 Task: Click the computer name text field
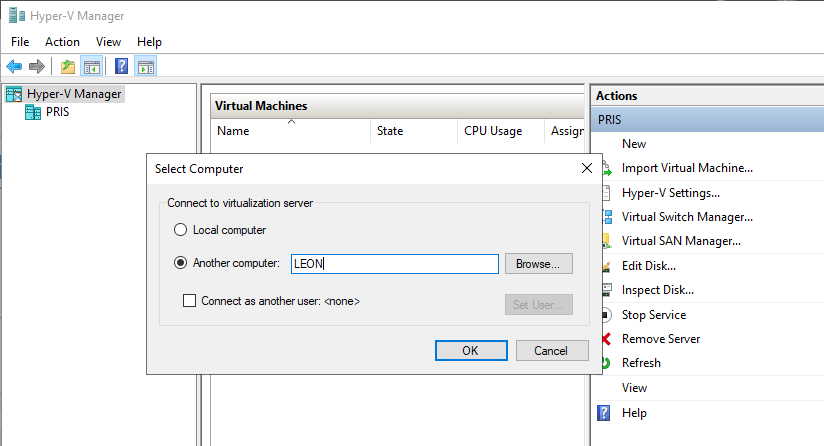393,264
